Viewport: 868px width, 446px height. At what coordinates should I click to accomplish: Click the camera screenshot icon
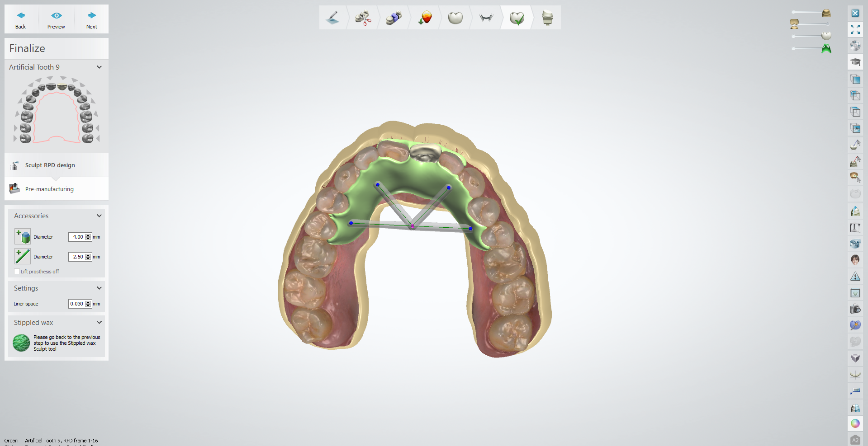pos(855,309)
